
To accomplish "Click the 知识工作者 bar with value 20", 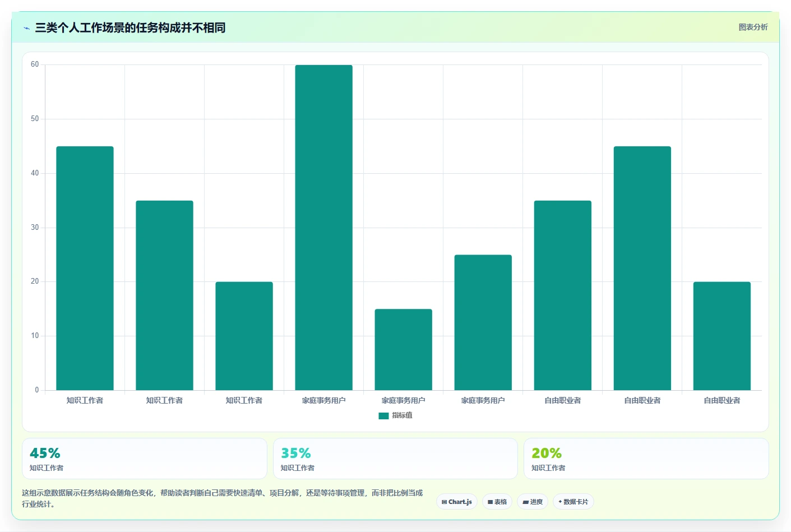I will click(x=244, y=336).
